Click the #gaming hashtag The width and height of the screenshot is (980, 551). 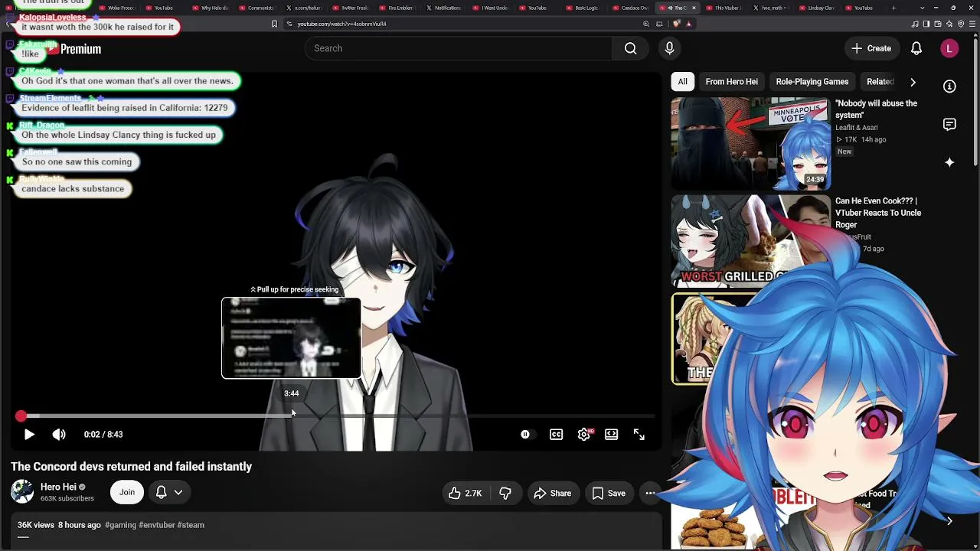120,525
